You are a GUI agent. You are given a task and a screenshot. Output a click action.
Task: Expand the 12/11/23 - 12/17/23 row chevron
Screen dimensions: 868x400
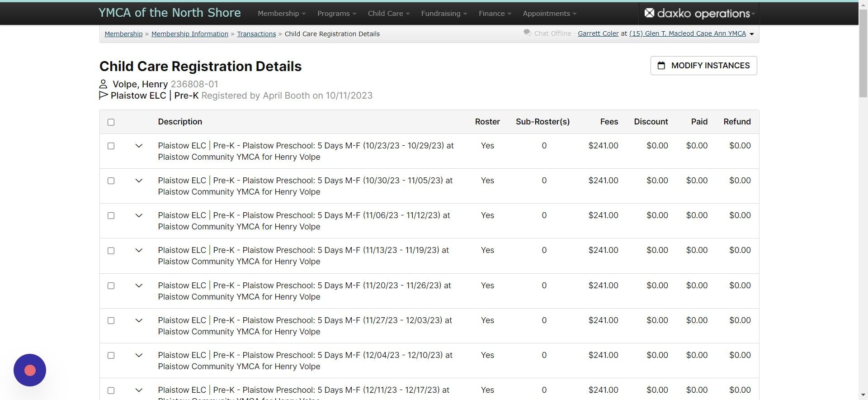(x=139, y=390)
